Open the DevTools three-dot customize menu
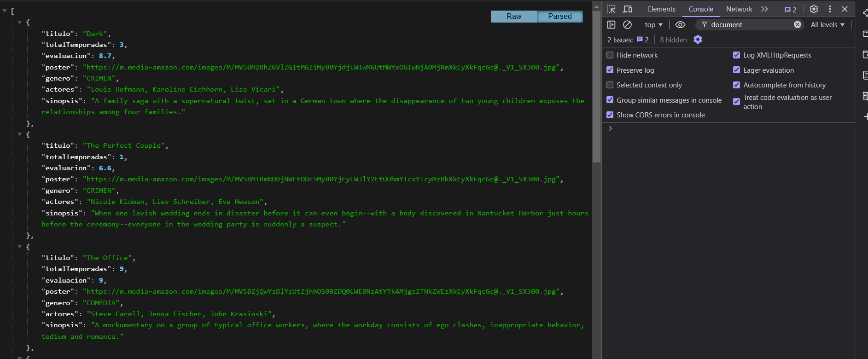The width and height of the screenshot is (868, 359). click(x=830, y=9)
